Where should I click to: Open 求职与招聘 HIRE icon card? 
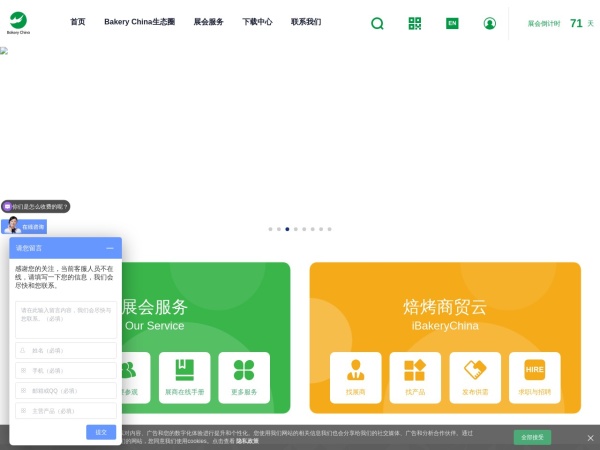(535, 378)
